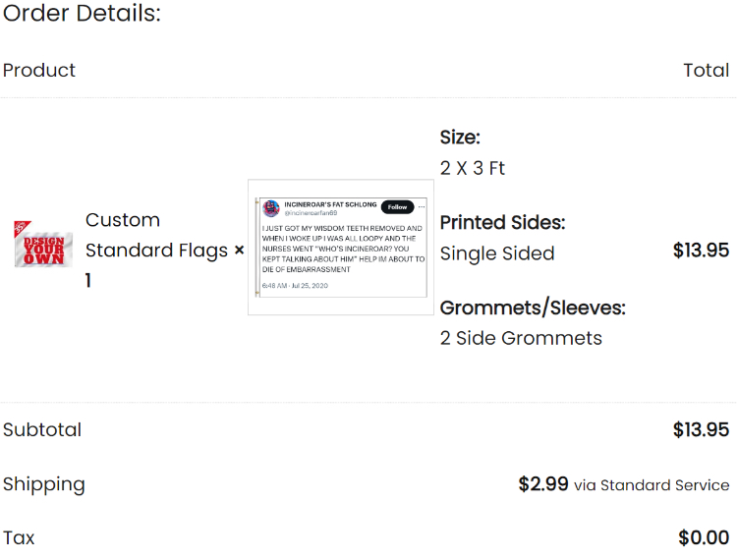Click the Product column header
737x560 pixels.
(39, 71)
